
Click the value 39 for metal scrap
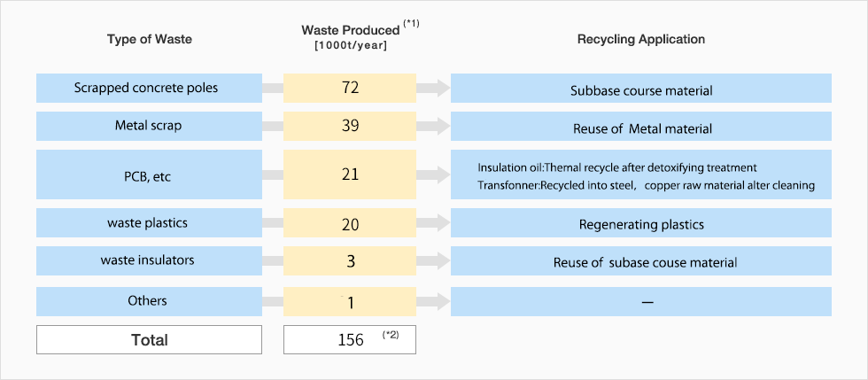click(350, 126)
